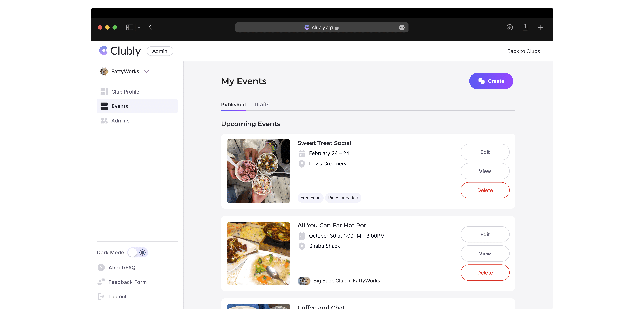
Task: Go to Admins in the sidebar
Action: [x=120, y=121]
